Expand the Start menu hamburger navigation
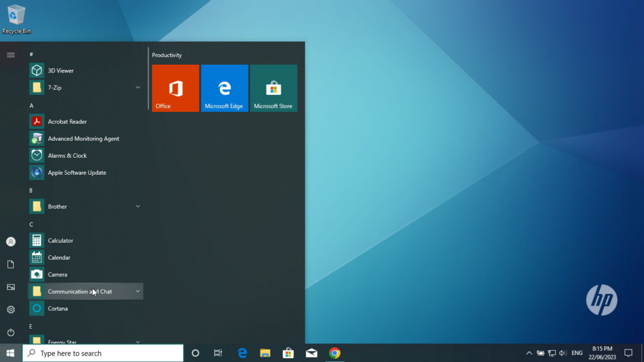The height and width of the screenshot is (362, 644). 11,55
